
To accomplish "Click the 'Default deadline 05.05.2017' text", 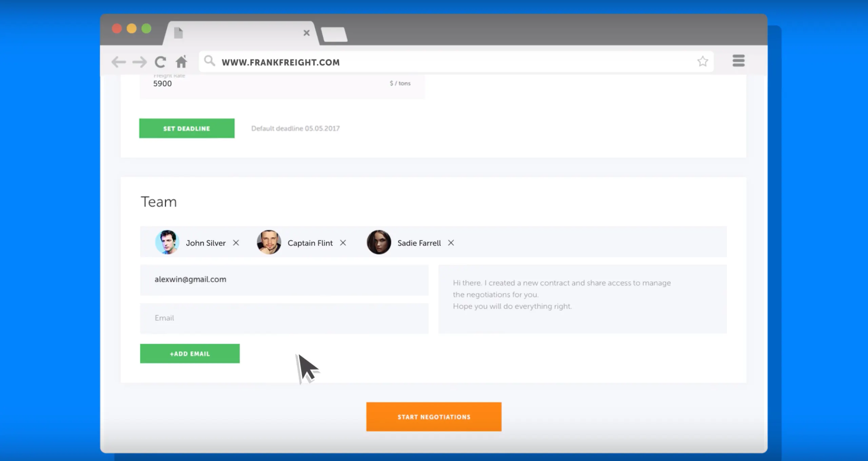I will (x=295, y=128).
